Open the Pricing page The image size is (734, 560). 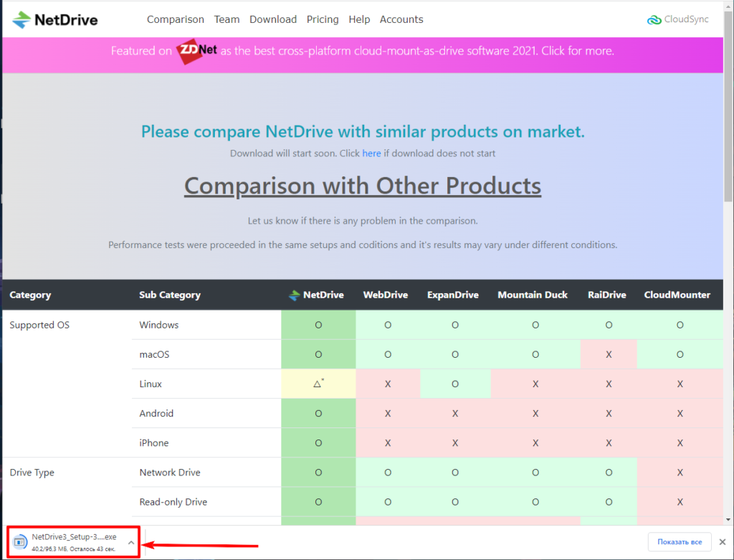tap(323, 19)
